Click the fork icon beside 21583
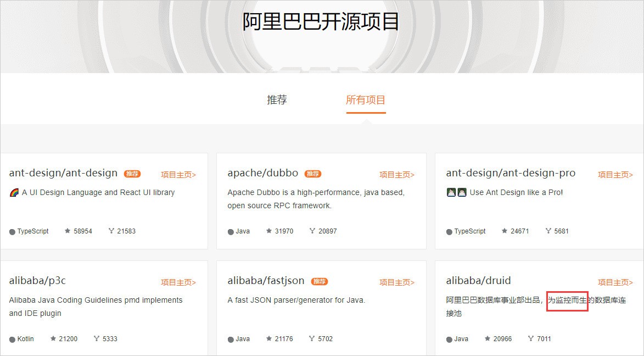Screen dimensions: 644x356 click(x=111, y=231)
